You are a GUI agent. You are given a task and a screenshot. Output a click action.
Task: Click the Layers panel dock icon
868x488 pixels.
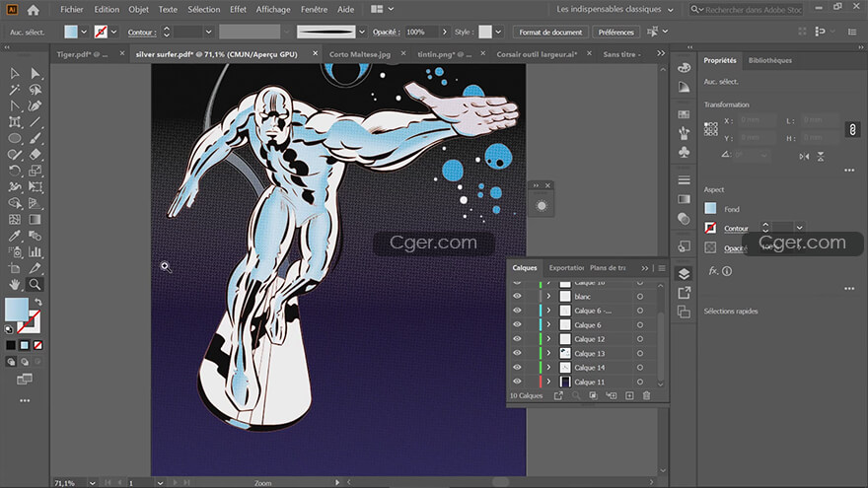tap(685, 274)
